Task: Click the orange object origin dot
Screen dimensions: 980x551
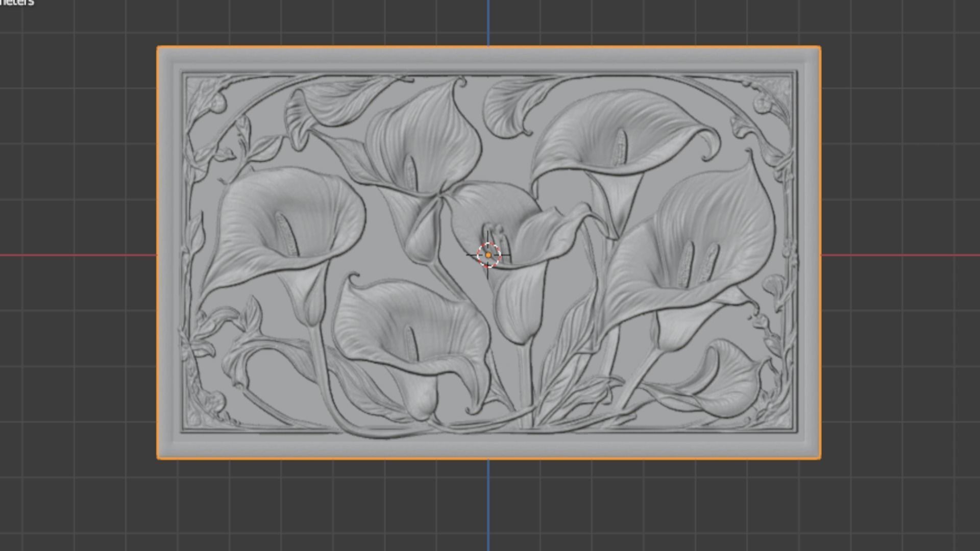Action: click(x=488, y=255)
